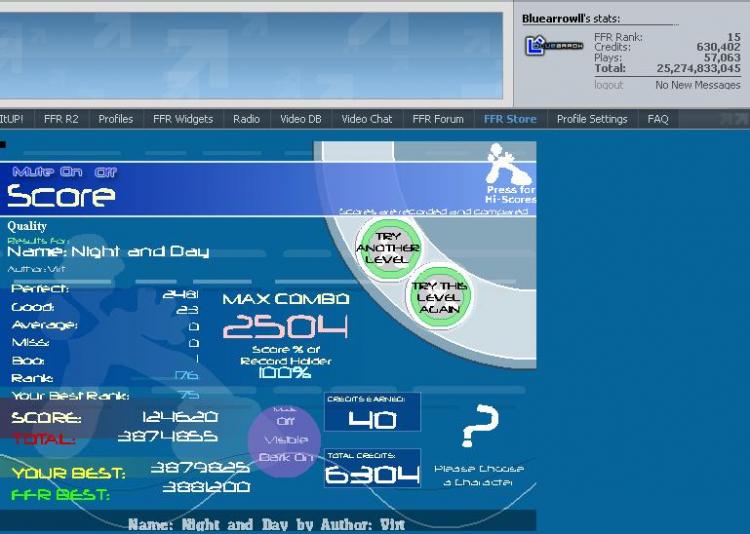Viewport: 750px width, 534px height.
Task: Click Try Another Level green button
Action: 388,248
